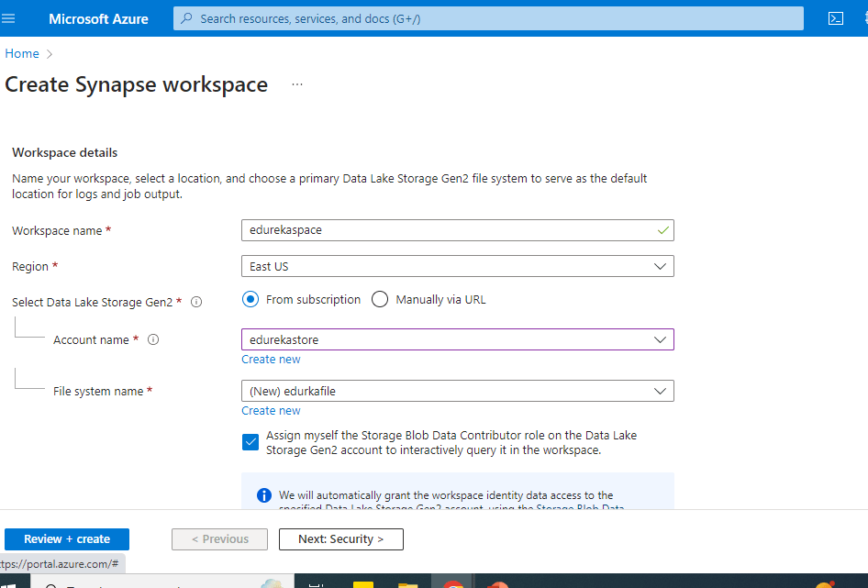Launch Azure Cloud Shell from the top bar
The image size is (868, 588).
[836, 17]
